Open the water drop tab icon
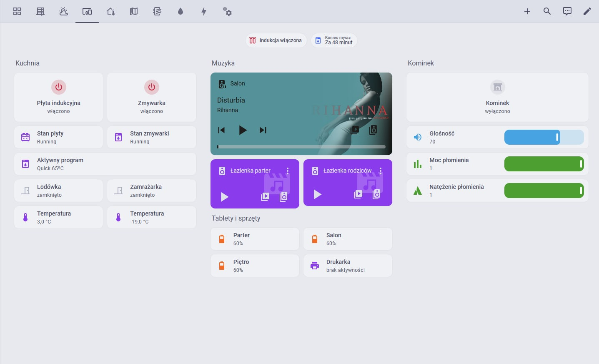This screenshot has width=599, height=364. (x=180, y=11)
